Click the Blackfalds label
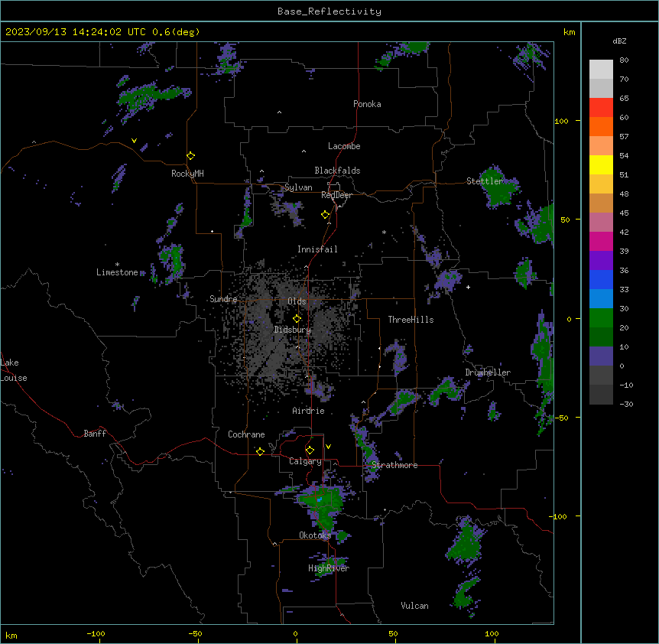Image resolution: width=659 pixels, height=644 pixels. [337, 171]
